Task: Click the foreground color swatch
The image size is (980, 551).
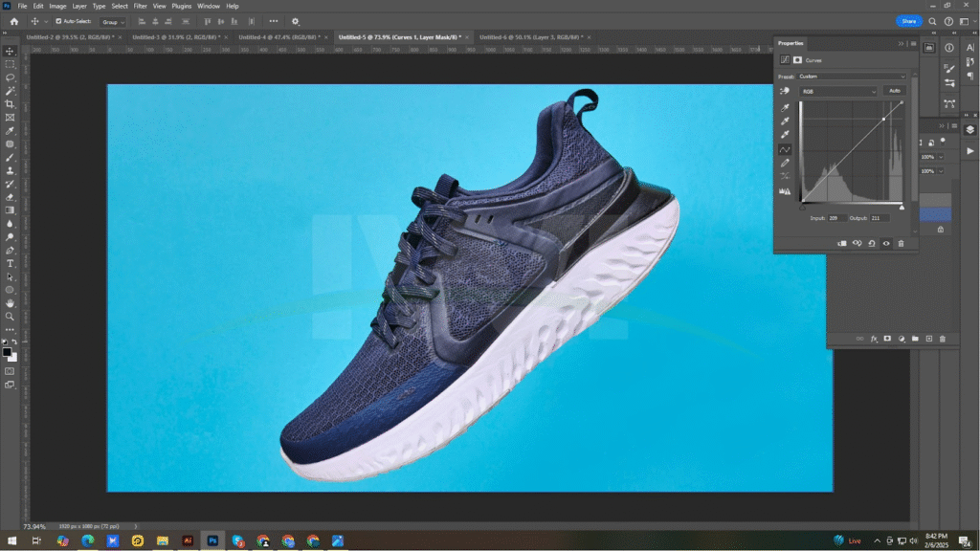Action: click(x=7, y=352)
